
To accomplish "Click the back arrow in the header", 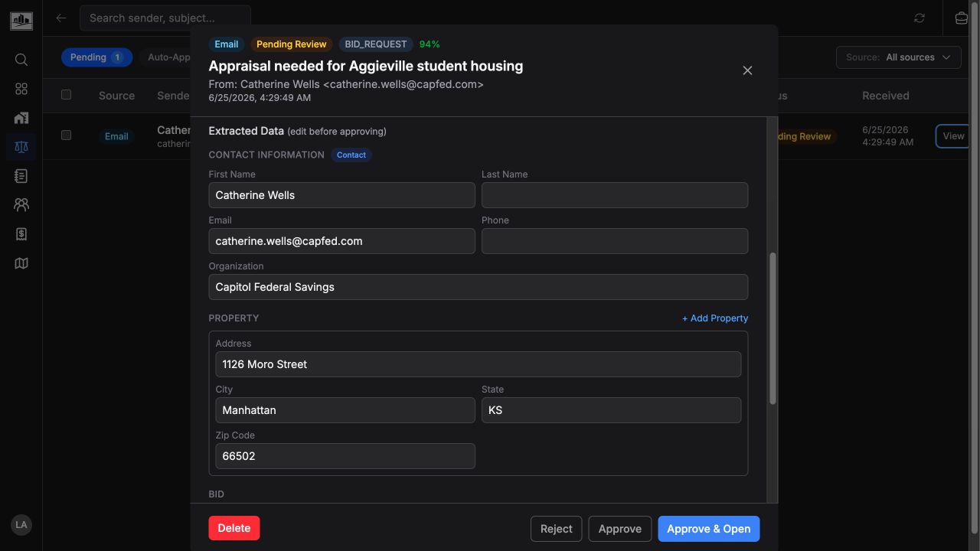I will tap(61, 18).
